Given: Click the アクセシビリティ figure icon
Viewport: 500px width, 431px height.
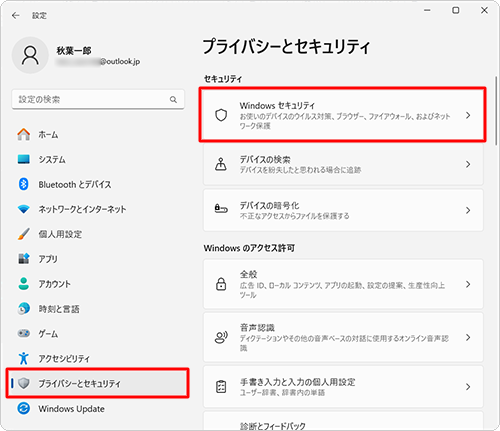Looking at the screenshot, I should [24, 358].
